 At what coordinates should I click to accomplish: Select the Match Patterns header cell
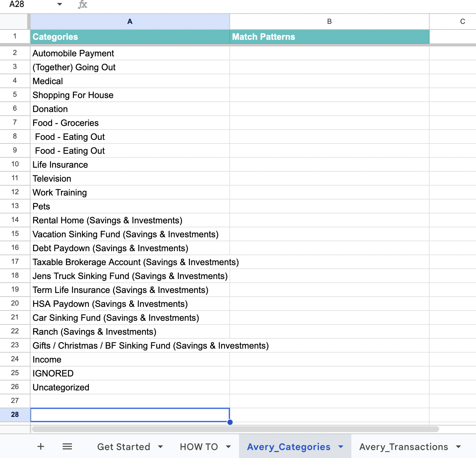[329, 36]
